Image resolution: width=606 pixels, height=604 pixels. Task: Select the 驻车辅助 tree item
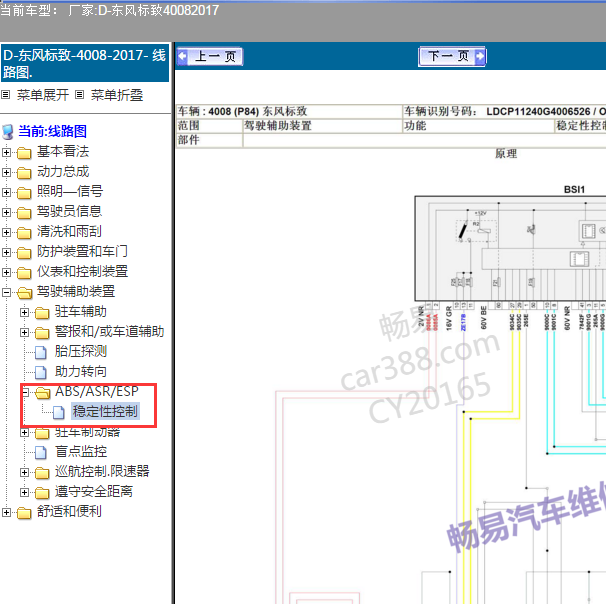tap(81, 311)
